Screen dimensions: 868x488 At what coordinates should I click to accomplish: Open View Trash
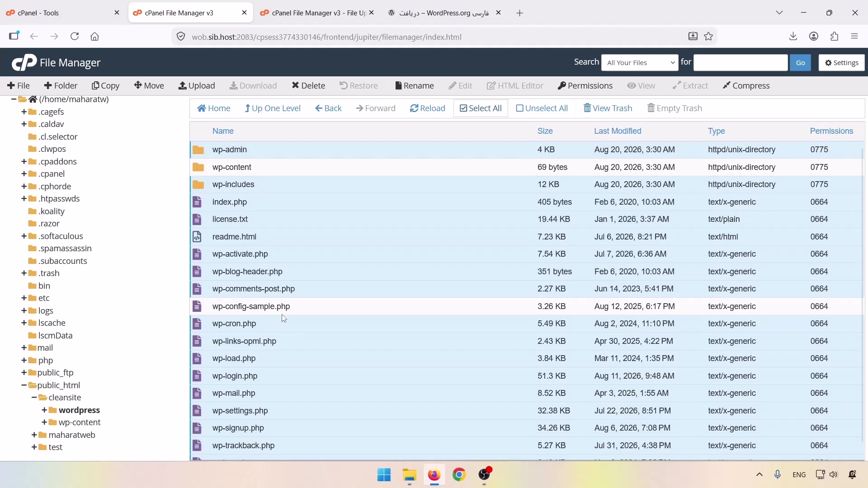tap(608, 108)
